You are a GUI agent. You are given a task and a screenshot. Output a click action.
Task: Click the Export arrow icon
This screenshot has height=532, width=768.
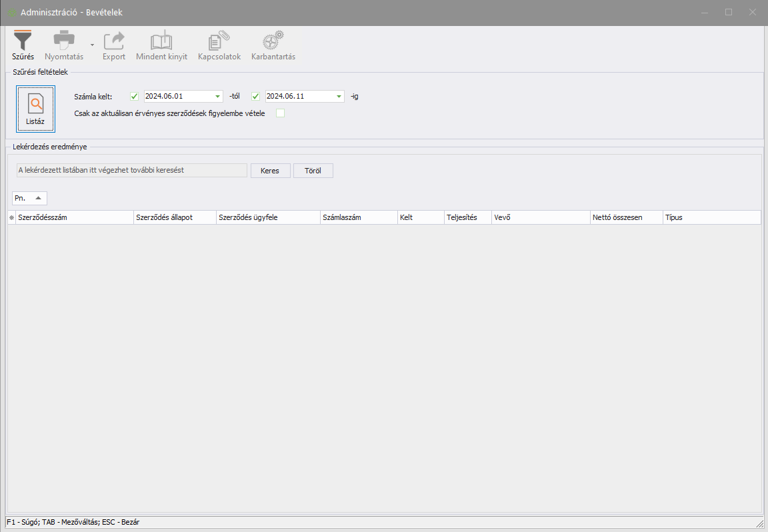[x=114, y=41]
